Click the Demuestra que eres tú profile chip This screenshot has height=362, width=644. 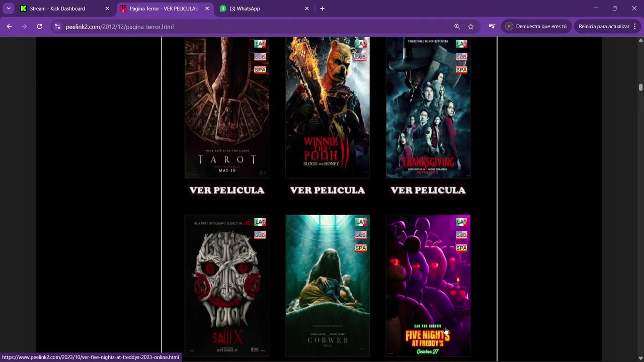[536, 26]
